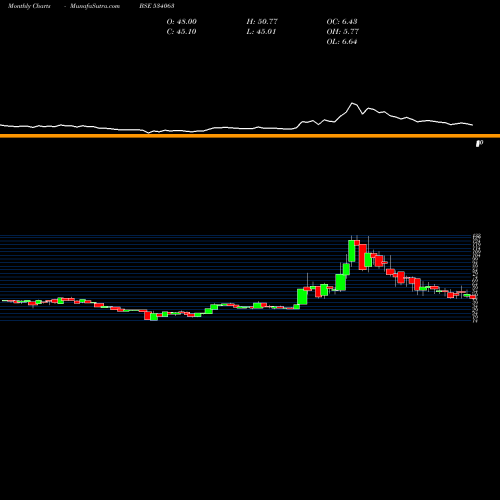Click the close value 'C: 45.10'
The image size is (500, 500).
[181, 32]
